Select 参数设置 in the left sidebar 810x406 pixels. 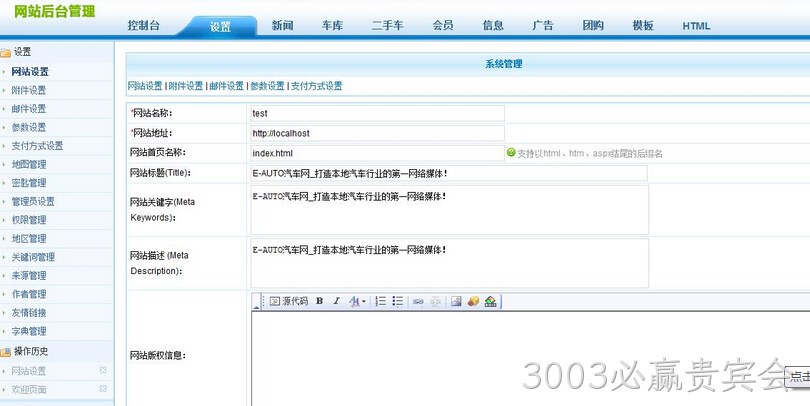coord(29,128)
